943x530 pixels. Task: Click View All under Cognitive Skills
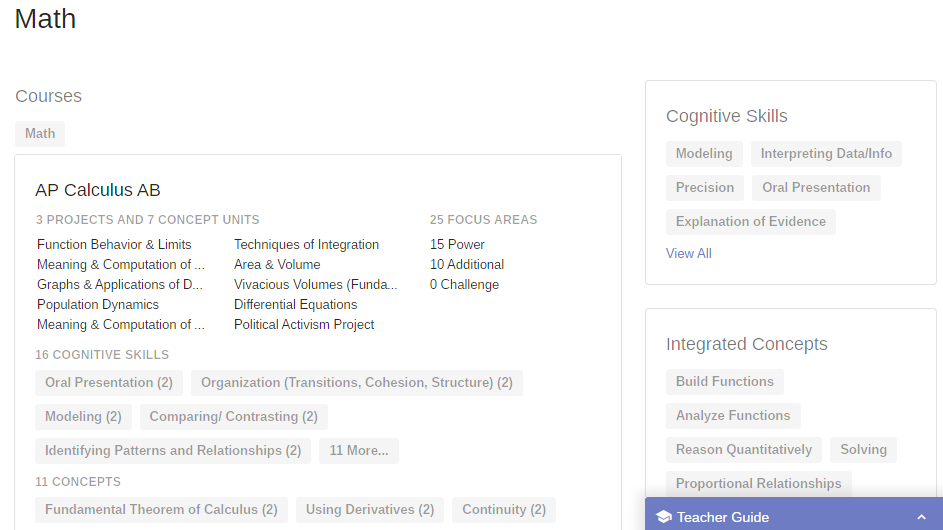tap(689, 254)
